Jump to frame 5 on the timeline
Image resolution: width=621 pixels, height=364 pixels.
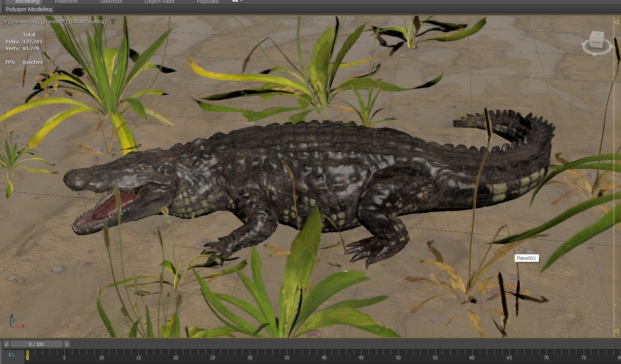64,357
